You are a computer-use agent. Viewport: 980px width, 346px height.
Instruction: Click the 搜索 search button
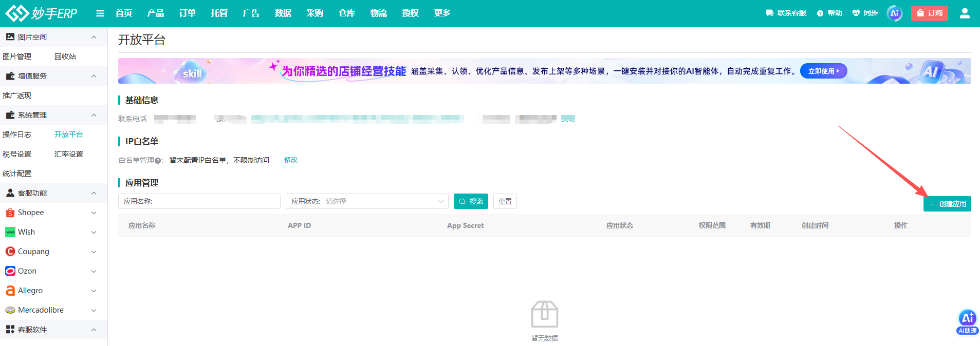[471, 201]
